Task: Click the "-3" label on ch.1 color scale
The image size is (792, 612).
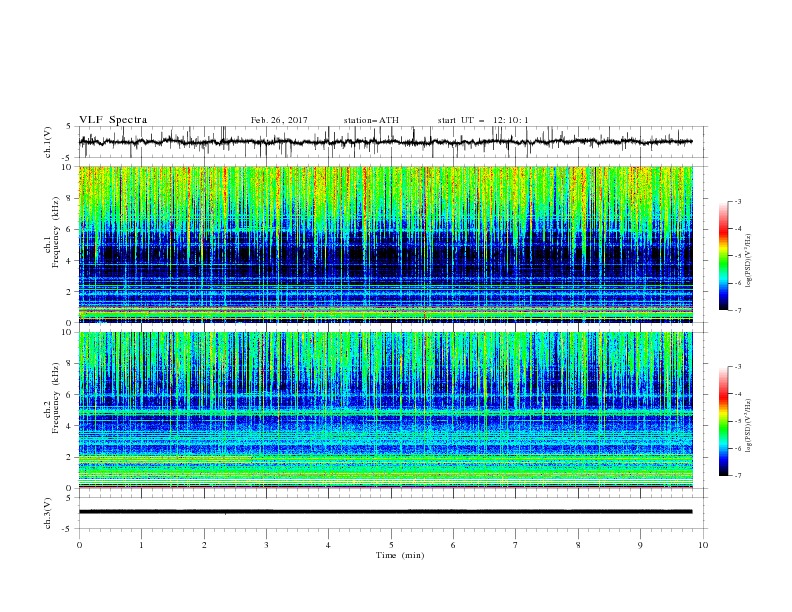Action: (x=737, y=201)
